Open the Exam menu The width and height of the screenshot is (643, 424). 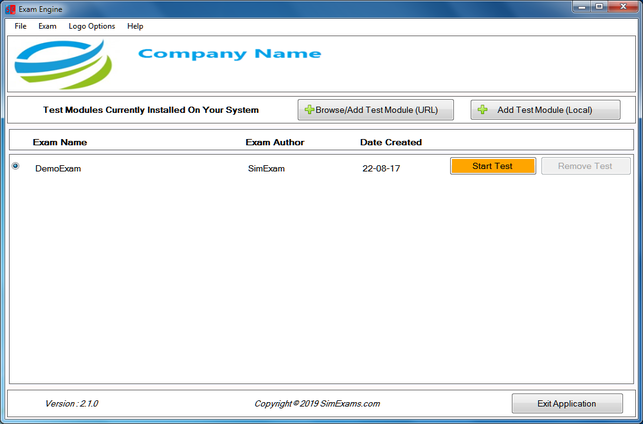(47, 26)
